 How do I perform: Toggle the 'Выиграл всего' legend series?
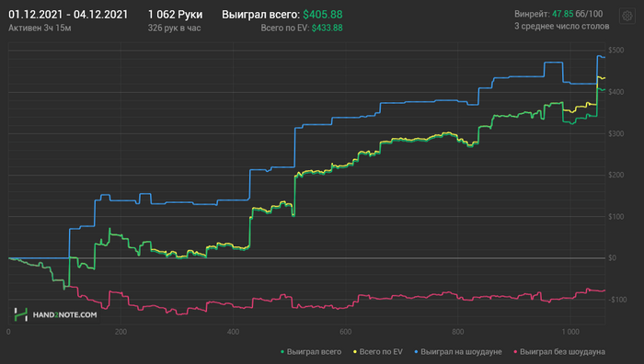click(311, 352)
